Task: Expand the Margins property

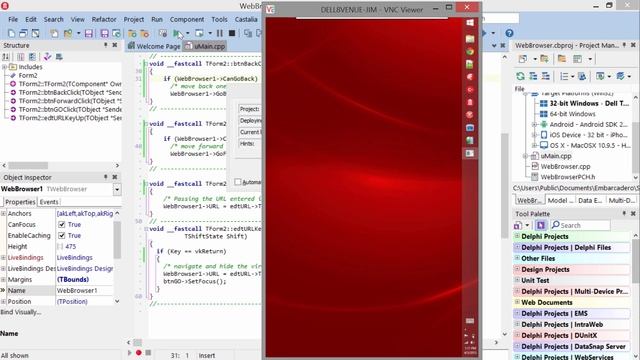Action: [3, 280]
